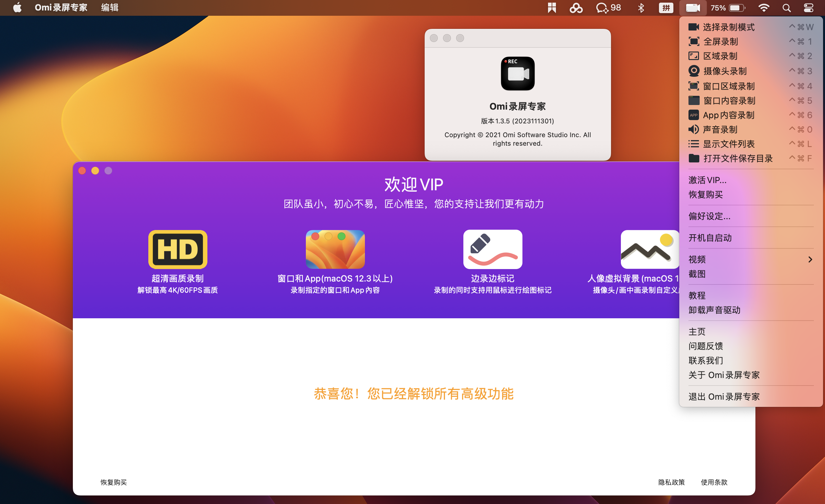Click the 恭喜您！您已经解锁所有高级功能 message
This screenshot has width=825, height=504.
(413, 393)
